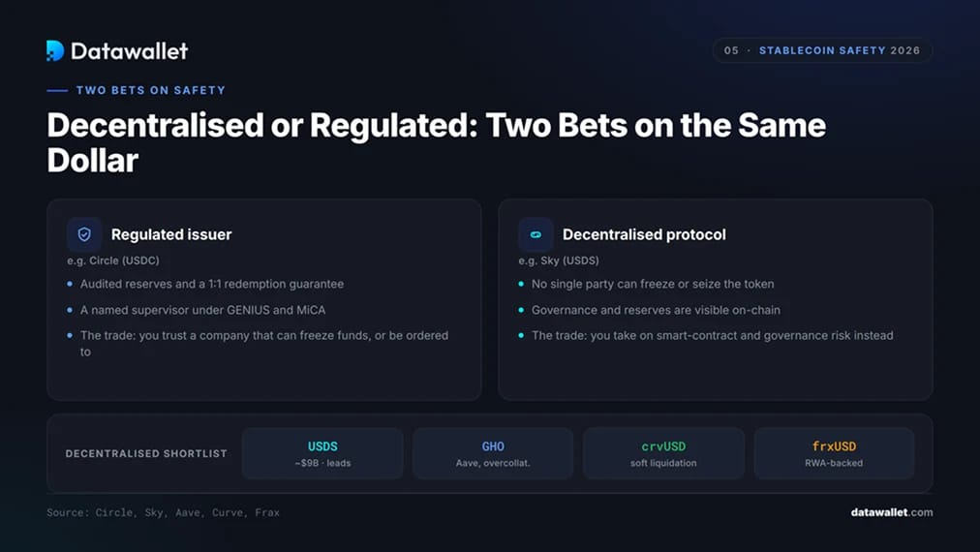The height and width of the screenshot is (552, 980).
Task: Open the datawallet.com link
Action: tap(891, 512)
